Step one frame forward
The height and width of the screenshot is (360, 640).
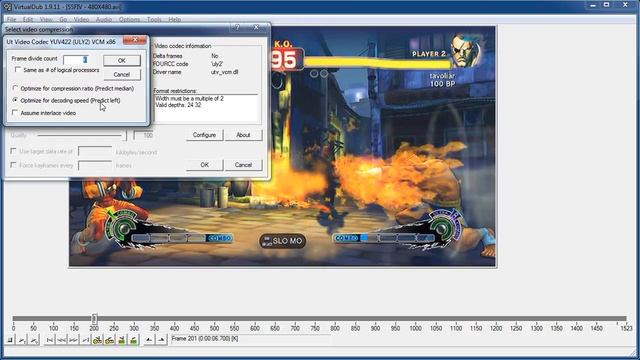[73, 340]
